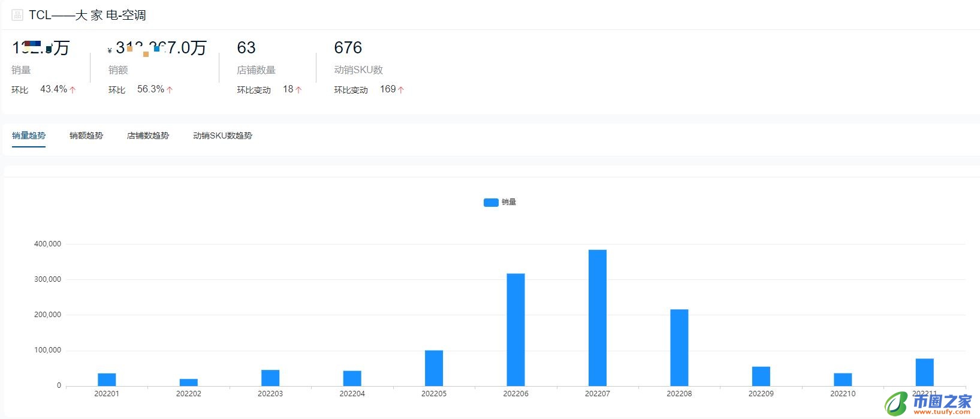Screen dimensions: 980x419
Task: Select the 202206 sales bar
Action: (515, 330)
